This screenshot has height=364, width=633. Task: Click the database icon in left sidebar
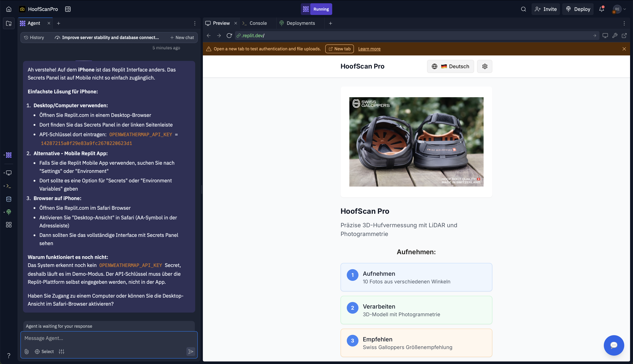[x=9, y=199]
